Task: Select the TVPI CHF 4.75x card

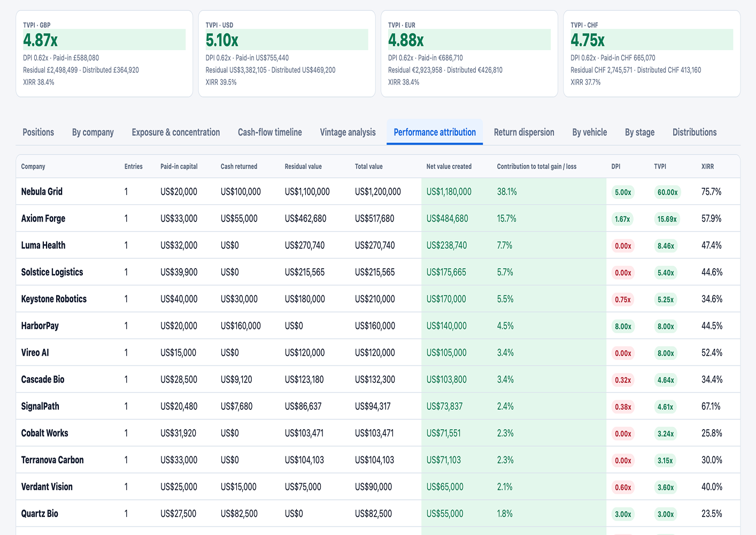Action: pos(652,53)
